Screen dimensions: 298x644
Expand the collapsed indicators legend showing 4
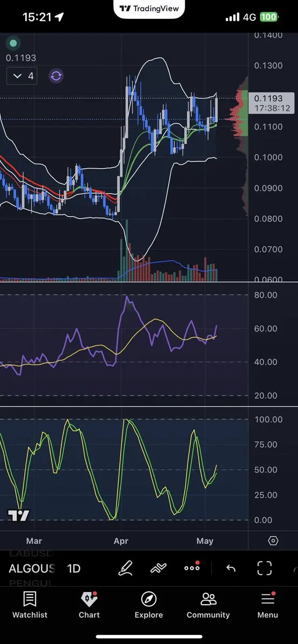click(x=23, y=76)
